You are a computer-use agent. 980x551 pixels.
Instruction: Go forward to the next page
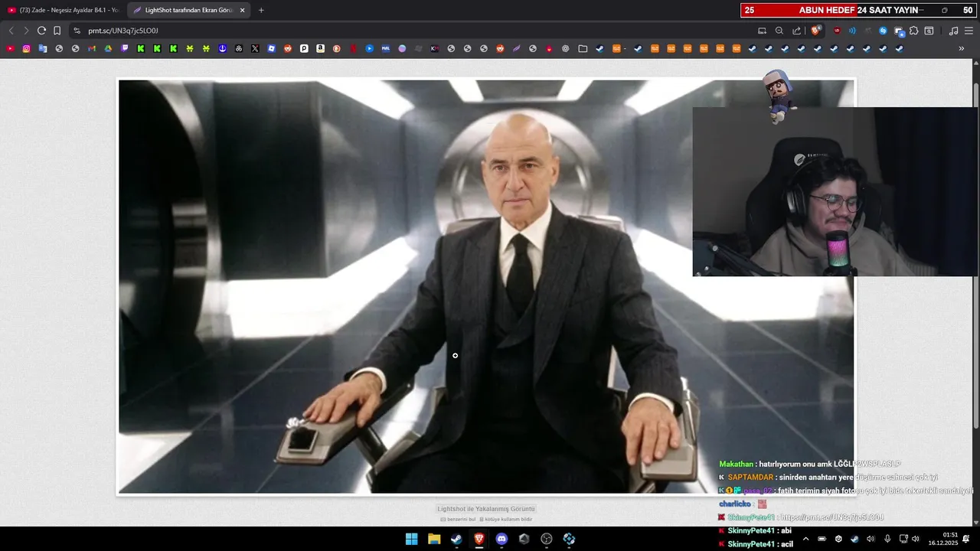tap(26, 31)
